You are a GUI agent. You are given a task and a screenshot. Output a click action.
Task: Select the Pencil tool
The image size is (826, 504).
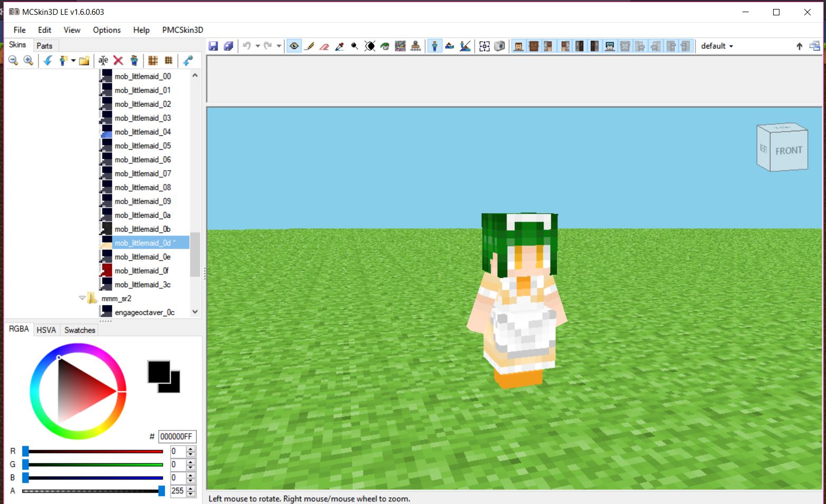coord(309,45)
